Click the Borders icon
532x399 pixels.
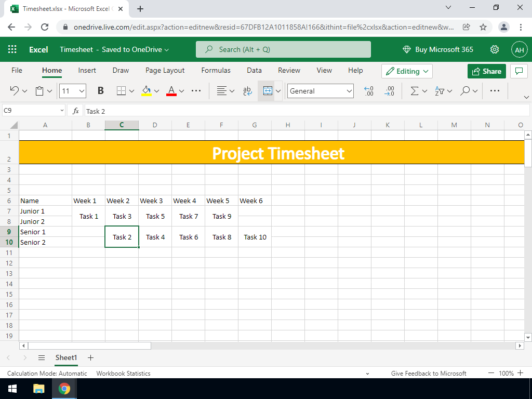click(x=121, y=90)
